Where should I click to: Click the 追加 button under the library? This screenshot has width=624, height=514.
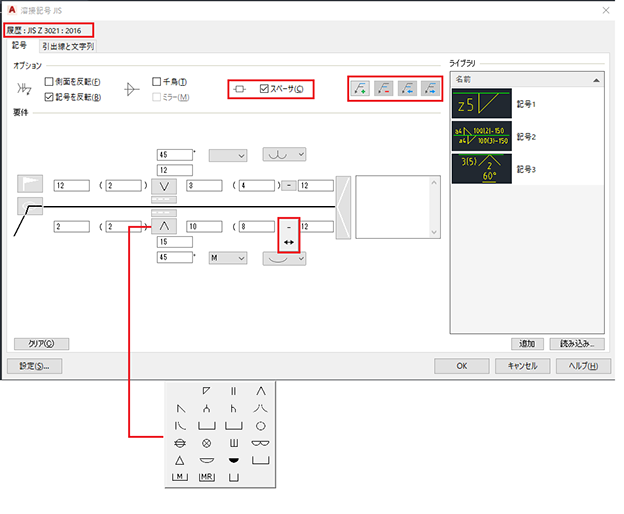click(527, 344)
